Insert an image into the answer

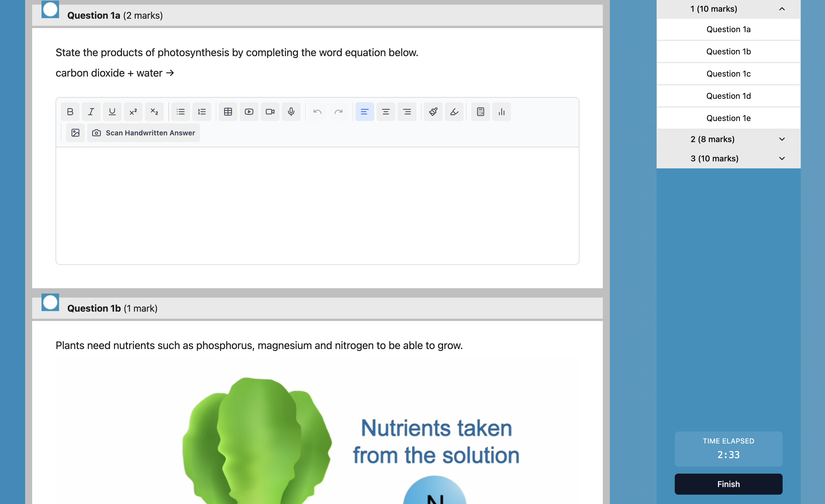pyautogui.click(x=75, y=133)
